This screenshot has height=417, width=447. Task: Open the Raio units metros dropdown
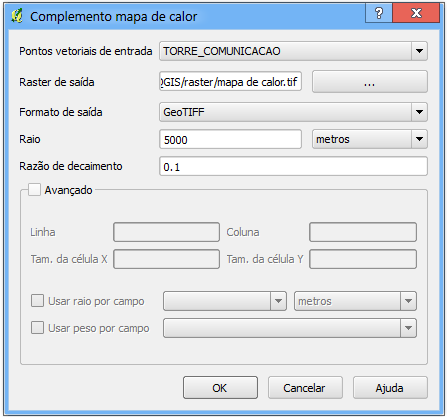(370, 139)
